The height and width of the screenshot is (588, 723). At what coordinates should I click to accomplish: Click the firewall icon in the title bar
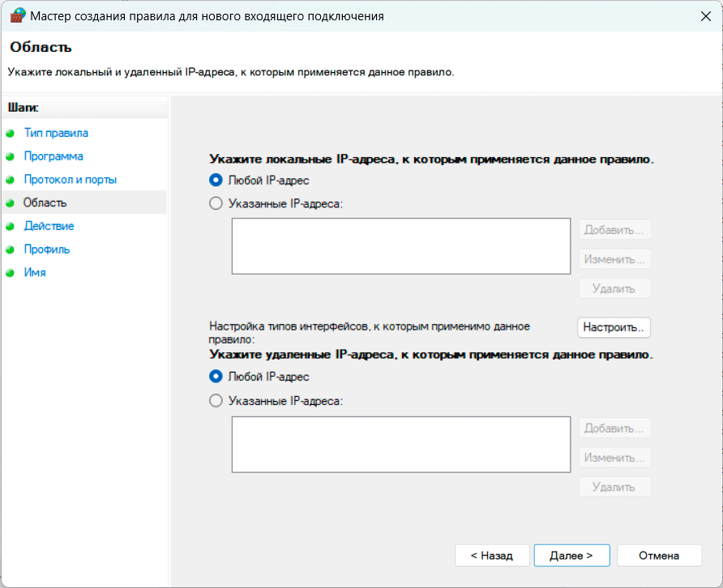(17, 15)
